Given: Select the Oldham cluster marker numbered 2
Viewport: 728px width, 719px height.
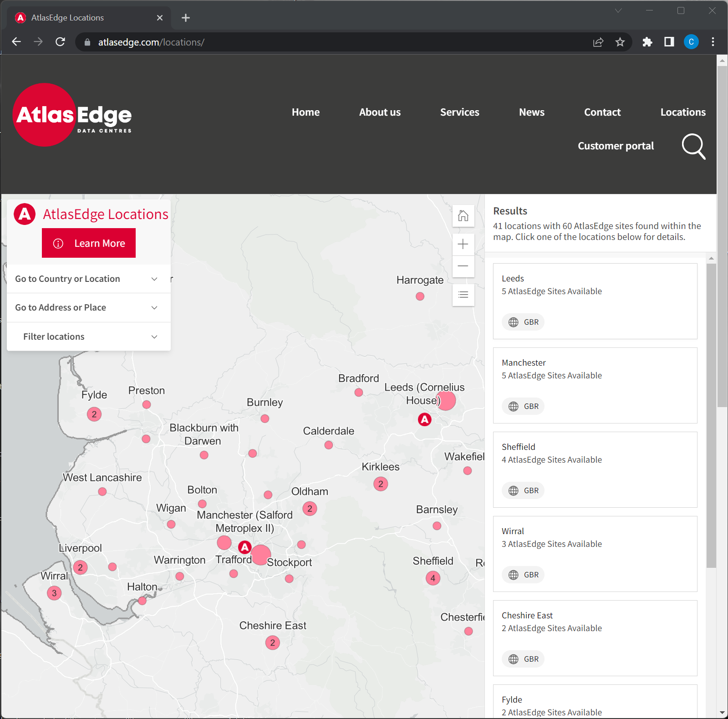Looking at the screenshot, I should tap(310, 508).
